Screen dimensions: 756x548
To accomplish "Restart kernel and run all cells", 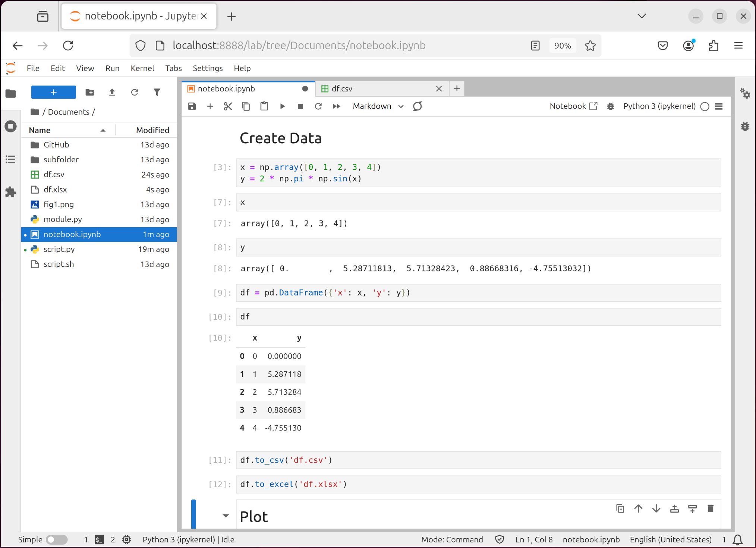I will tap(336, 106).
